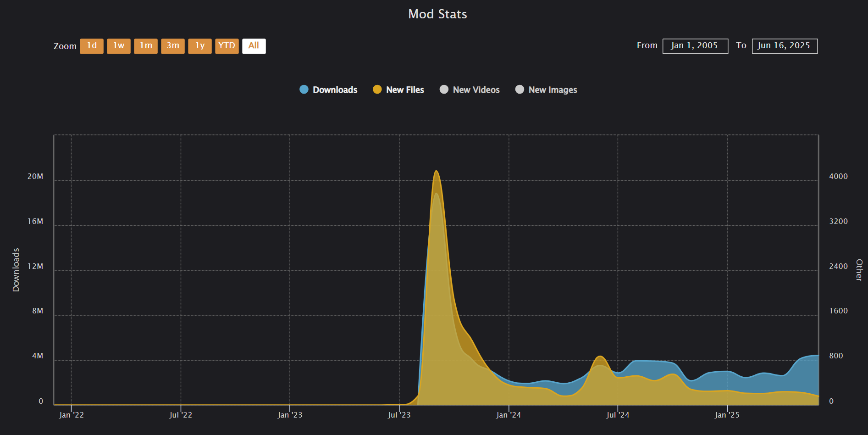Click the 8M downloads axis value
The width and height of the screenshot is (868, 435).
[38, 311]
